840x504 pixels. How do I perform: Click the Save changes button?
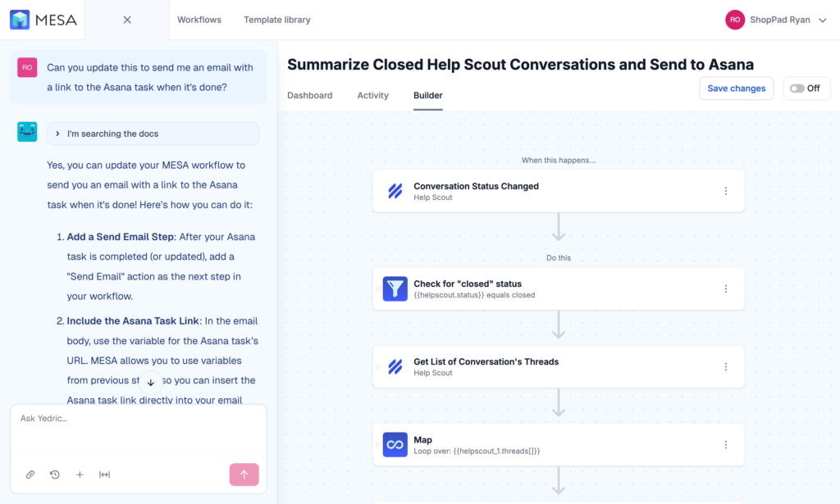point(736,88)
